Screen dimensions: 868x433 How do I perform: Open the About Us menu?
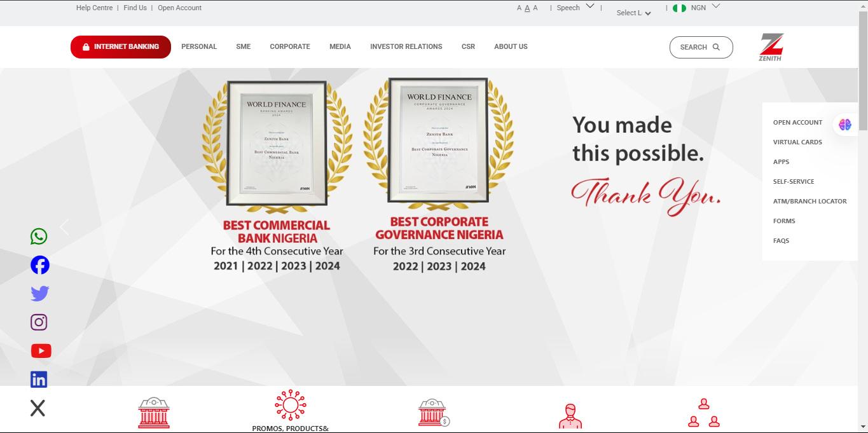[x=511, y=46]
